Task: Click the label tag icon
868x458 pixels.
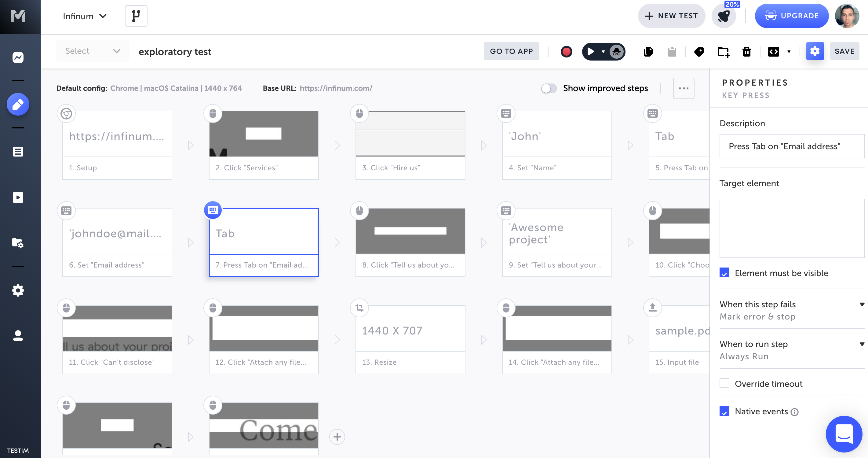Action: [699, 51]
